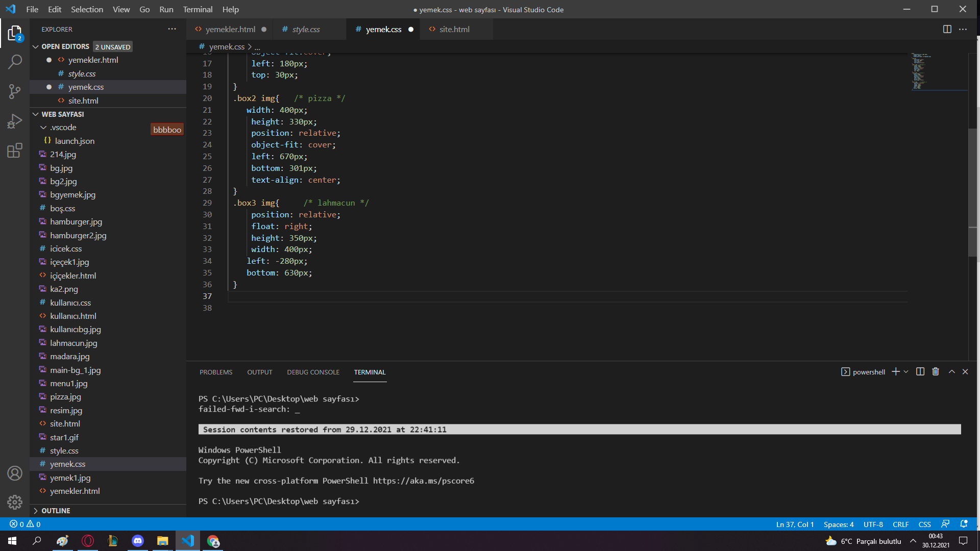980x551 pixels.
Task: Switch to the PROBLEMS panel tab
Action: pos(216,372)
